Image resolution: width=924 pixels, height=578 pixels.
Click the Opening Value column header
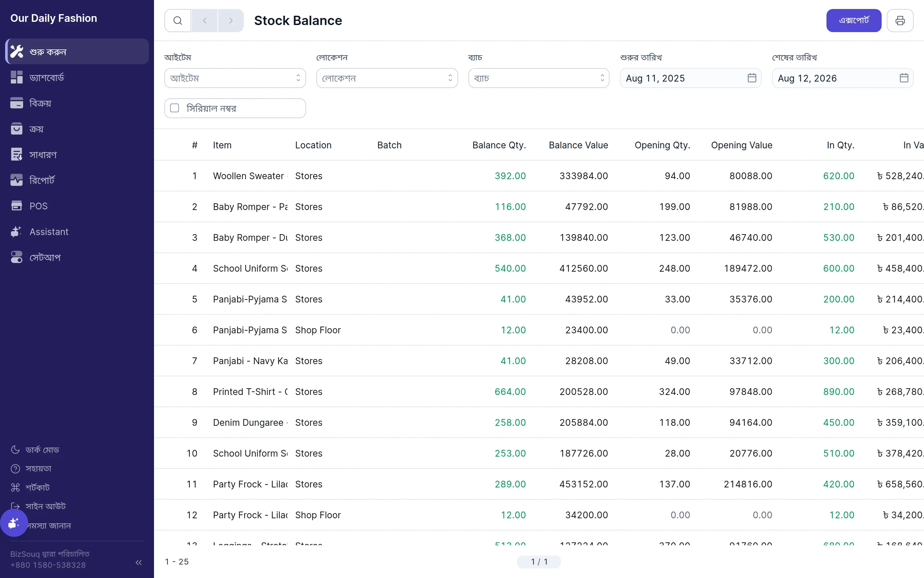tap(741, 145)
